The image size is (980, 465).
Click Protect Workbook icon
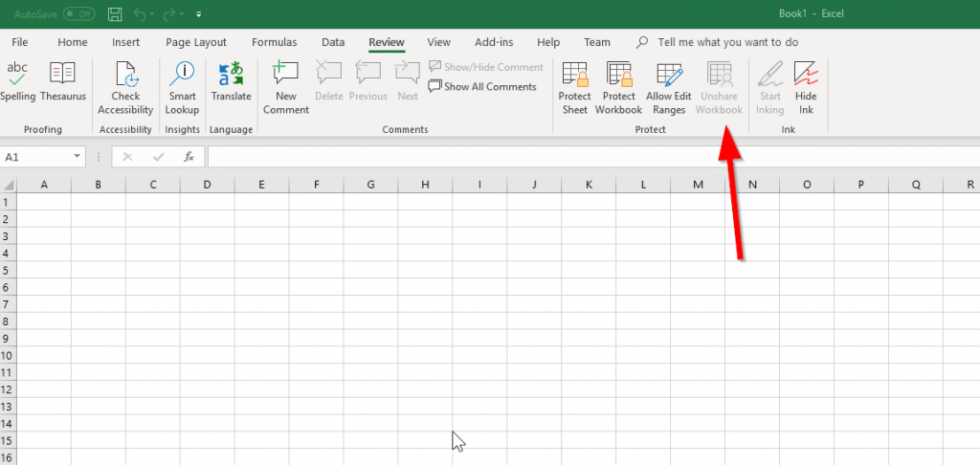[618, 87]
